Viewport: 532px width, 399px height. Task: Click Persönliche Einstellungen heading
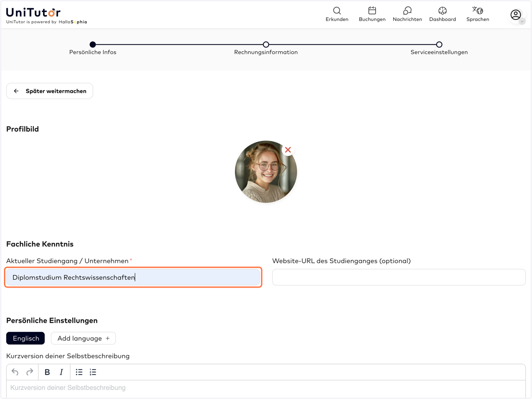pyautogui.click(x=52, y=320)
